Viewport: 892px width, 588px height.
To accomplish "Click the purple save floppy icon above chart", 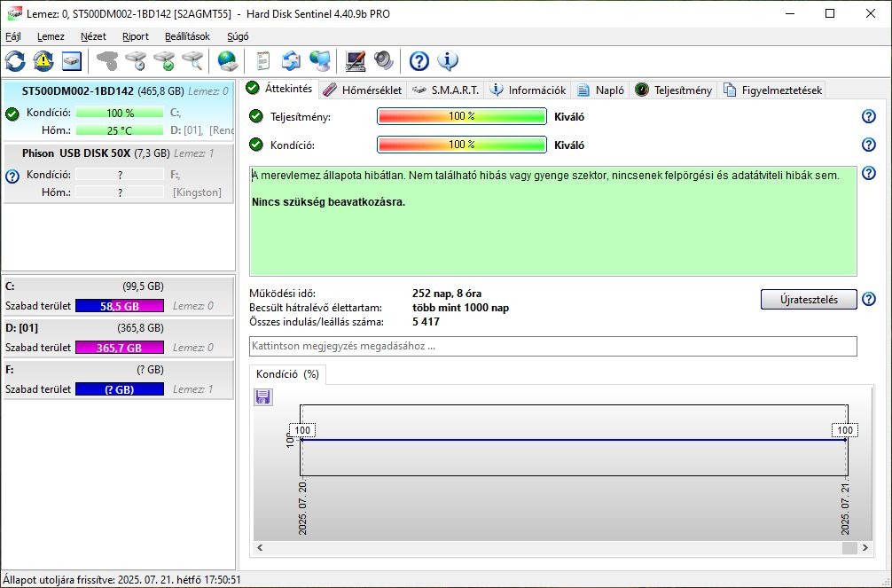I will pos(262,396).
